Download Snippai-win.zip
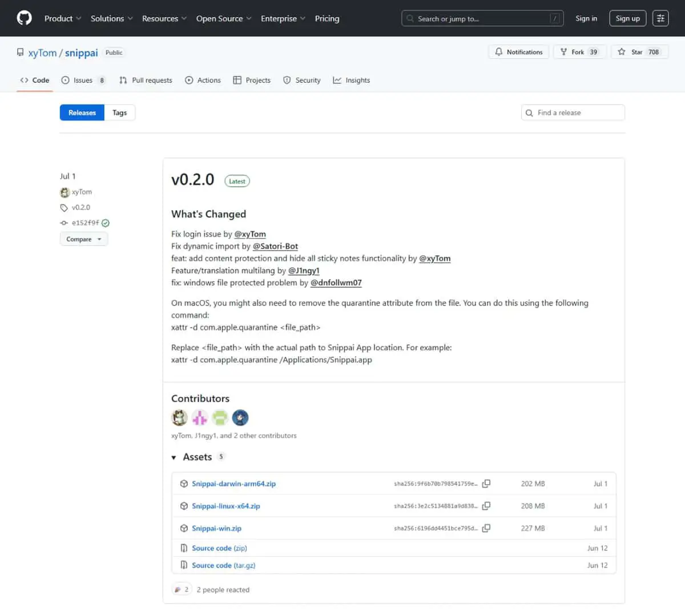The image size is (685, 616). click(216, 528)
